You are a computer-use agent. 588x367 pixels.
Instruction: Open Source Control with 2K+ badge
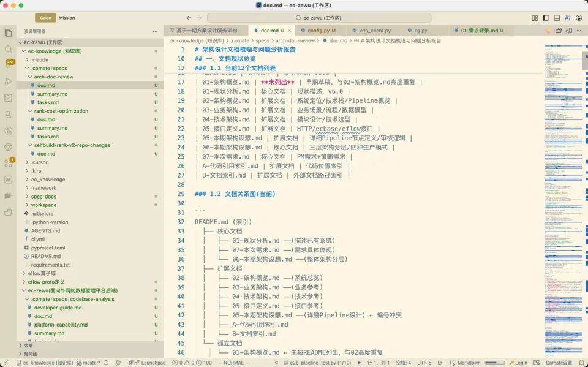(8, 64)
